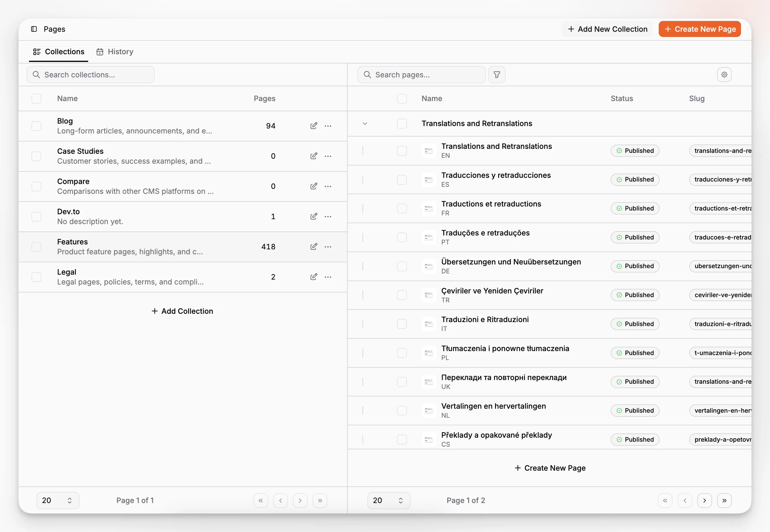770x532 pixels.
Task: Go to previous collections page
Action: click(280, 500)
